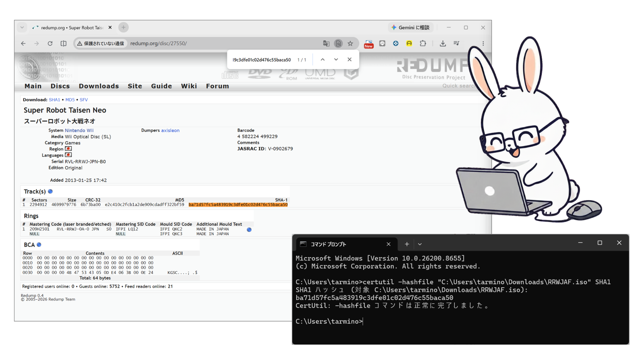Viewport: 644px width, 362px height.
Task: Expand the tab search dropdown arrow
Action: coord(22,27)
